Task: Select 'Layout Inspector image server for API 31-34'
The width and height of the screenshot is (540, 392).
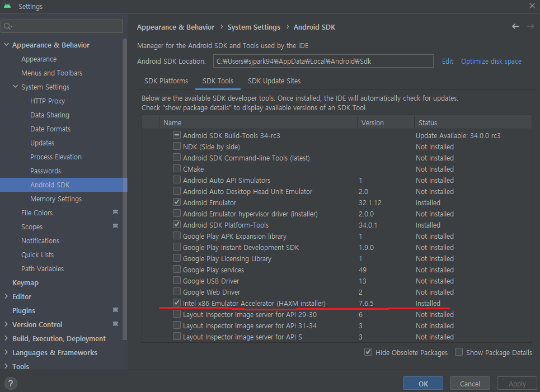Action: 250,325
